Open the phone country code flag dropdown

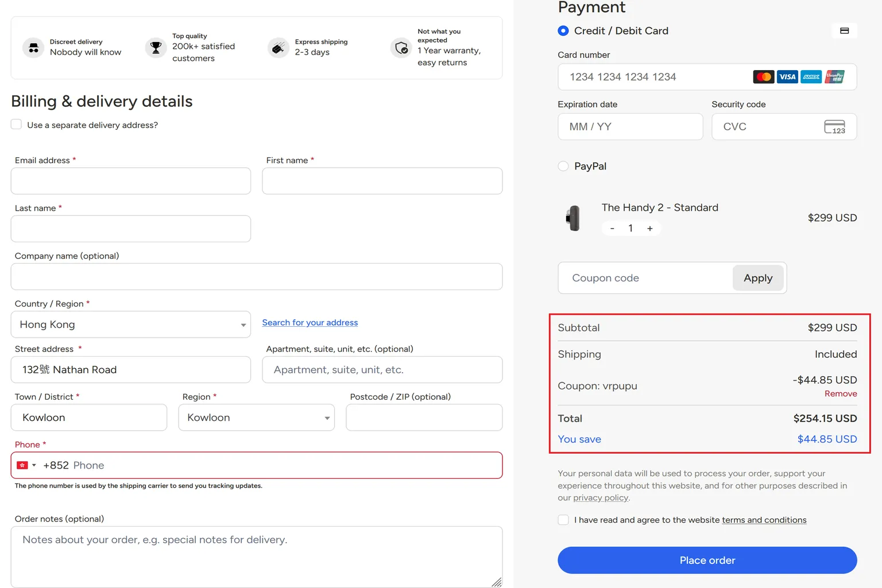coord(26,465)
